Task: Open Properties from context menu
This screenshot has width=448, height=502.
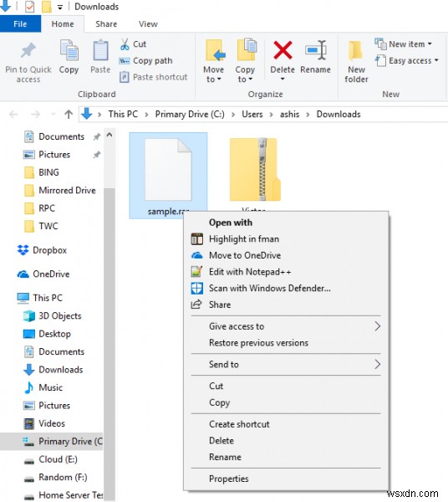Action: (229, 479)
